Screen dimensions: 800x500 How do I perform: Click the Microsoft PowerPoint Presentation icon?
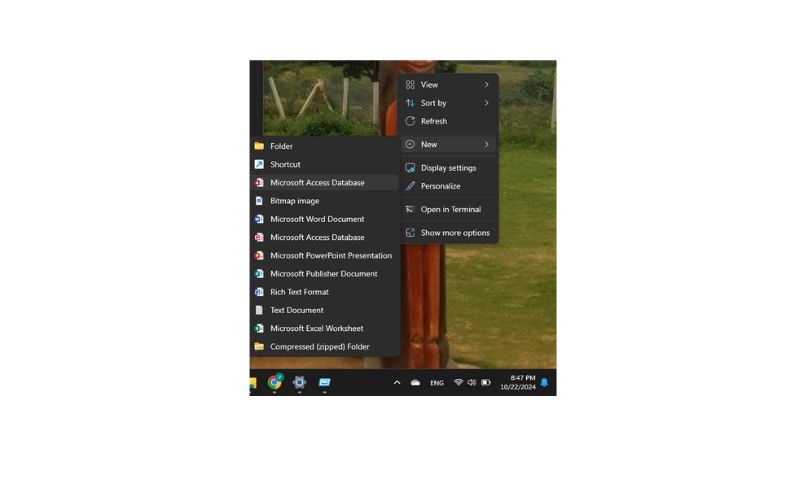pyautogui.click(x=259, y=256)
